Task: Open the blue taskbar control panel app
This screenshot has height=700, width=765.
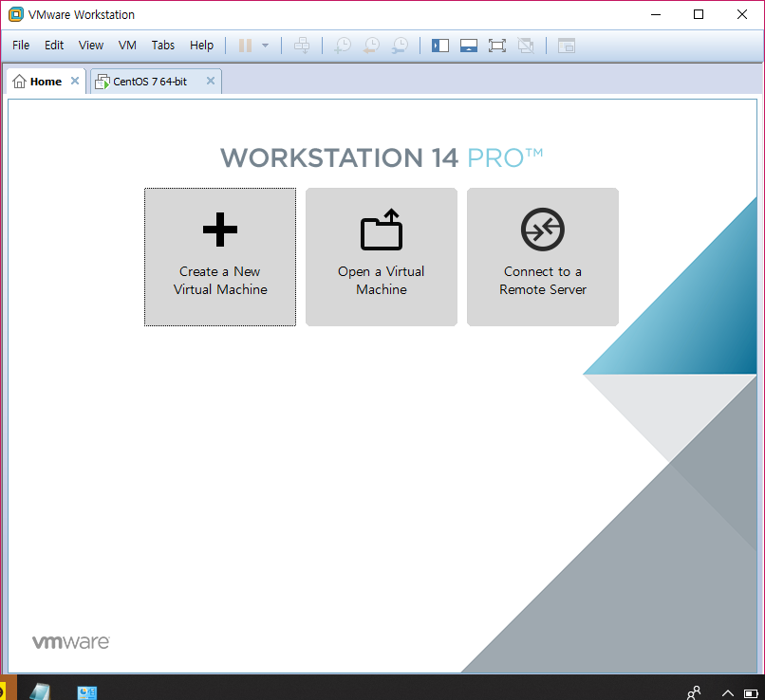Action: pos(86,692)
